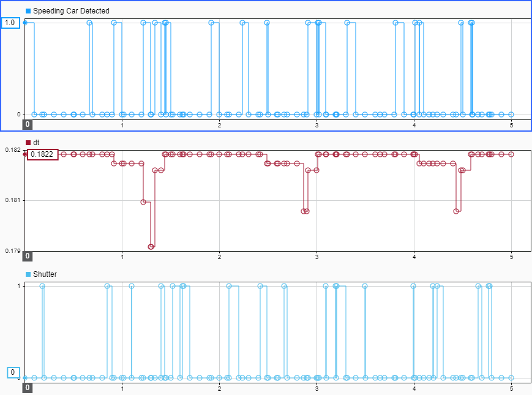The width and height of the screenshot is (532, 395).
Task: Click the dt axis label 0.179
Action: (x=13, y=250)
